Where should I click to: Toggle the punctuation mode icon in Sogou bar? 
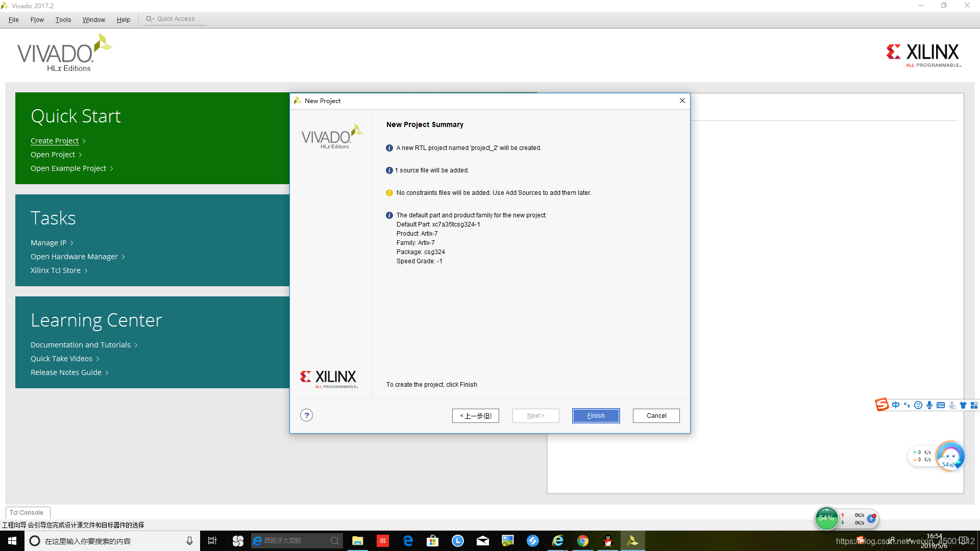click(907, 406)
